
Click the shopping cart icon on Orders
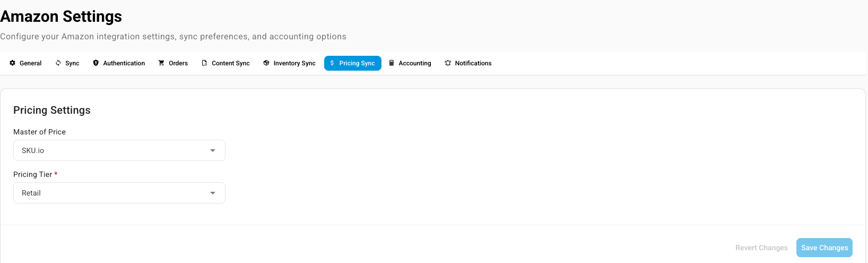161,63
